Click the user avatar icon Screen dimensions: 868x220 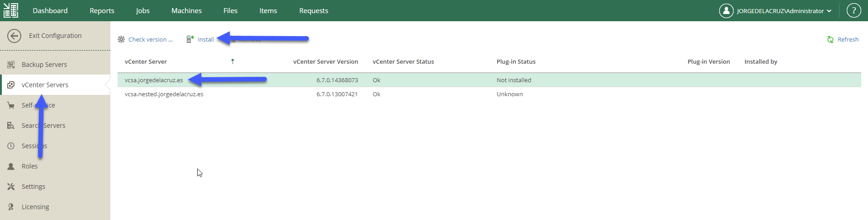point(726,11)
